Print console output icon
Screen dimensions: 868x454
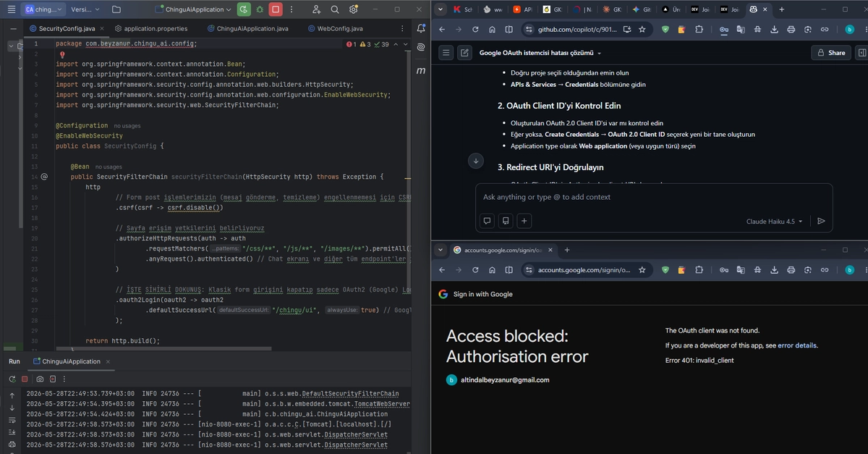point(12,445)
